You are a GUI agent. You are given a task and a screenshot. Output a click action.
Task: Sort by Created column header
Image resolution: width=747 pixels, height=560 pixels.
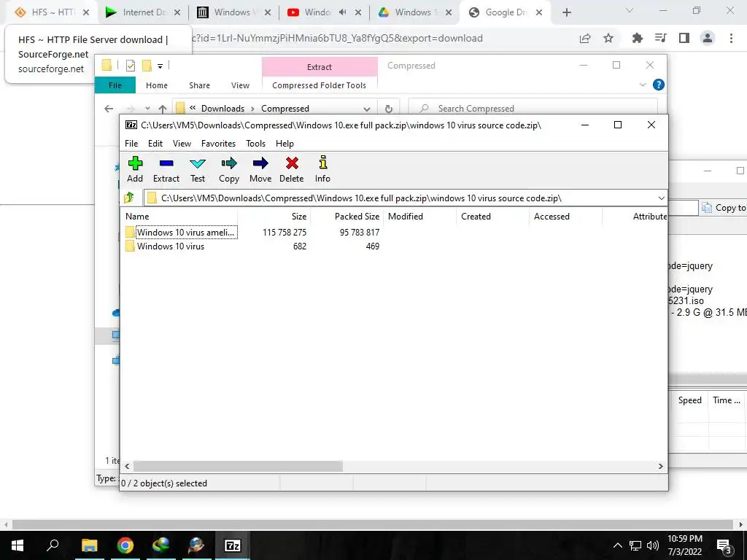476,216
